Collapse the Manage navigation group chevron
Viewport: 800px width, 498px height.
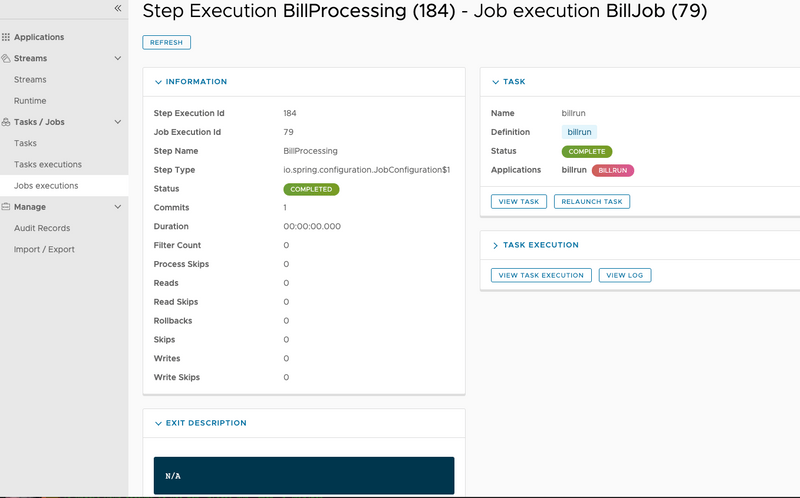pos(118,207)
